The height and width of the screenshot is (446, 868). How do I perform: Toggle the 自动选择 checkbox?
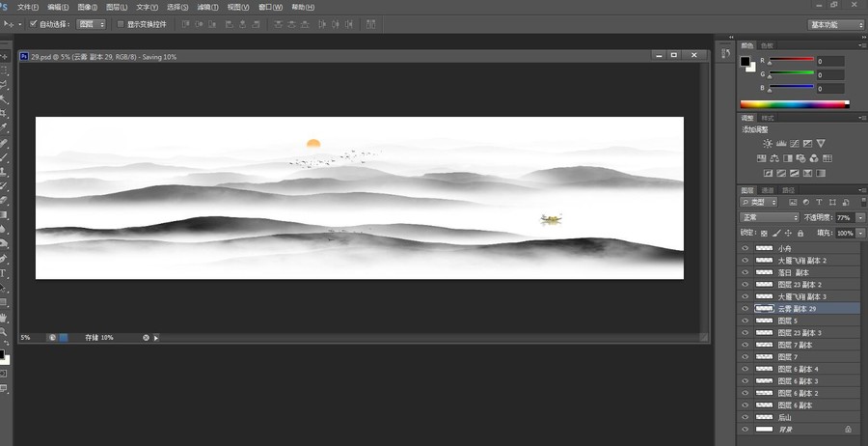(33, 24)
